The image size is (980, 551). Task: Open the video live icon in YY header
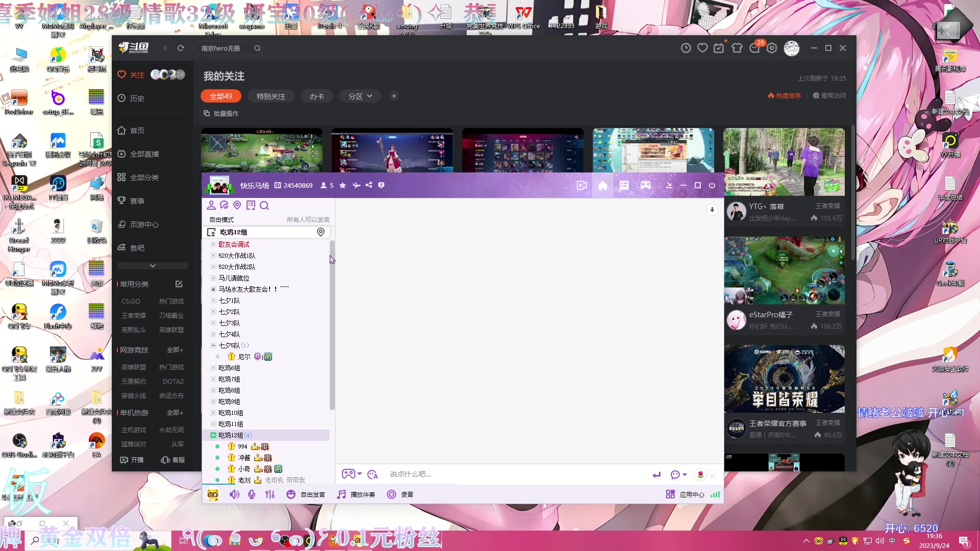[x=582, y=185]
